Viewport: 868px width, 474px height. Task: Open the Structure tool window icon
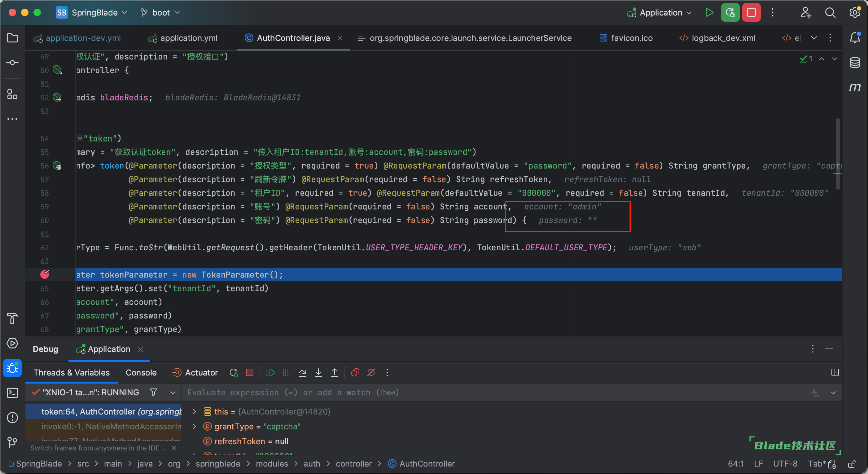(12, 94)
